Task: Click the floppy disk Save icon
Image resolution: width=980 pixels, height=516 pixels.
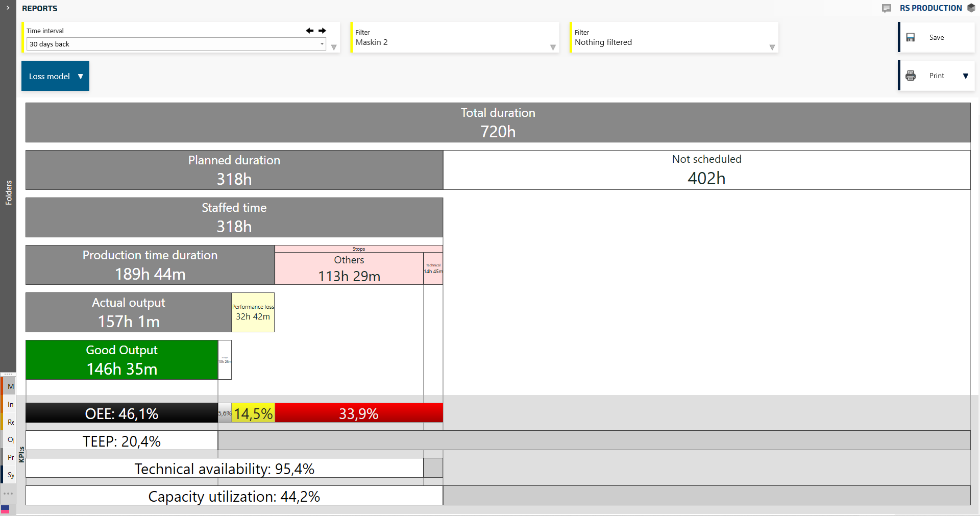Action: tap(911, 37)
